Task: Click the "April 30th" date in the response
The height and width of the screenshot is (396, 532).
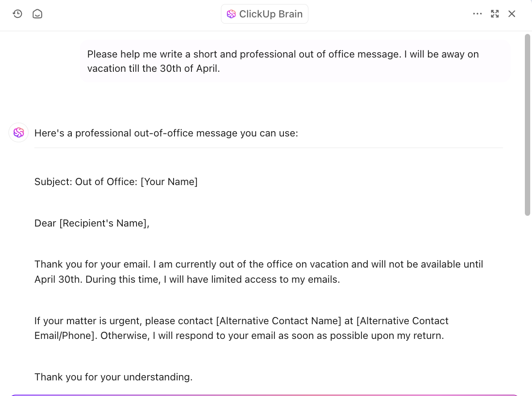Action: coord(58,279)
